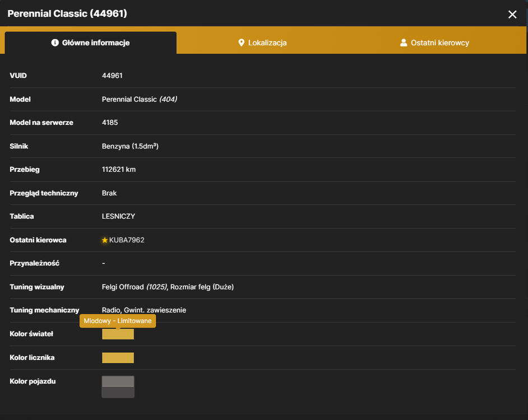The height and width of the screenshot is (420, 528).
Task: Click the info icon on Główne informacje tab
Action: coord(55,43)
